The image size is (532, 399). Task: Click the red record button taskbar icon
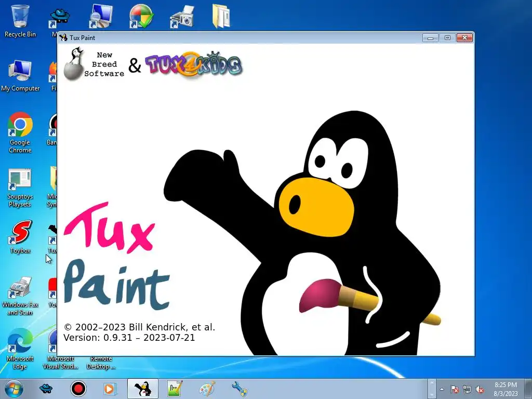point(78,389)
